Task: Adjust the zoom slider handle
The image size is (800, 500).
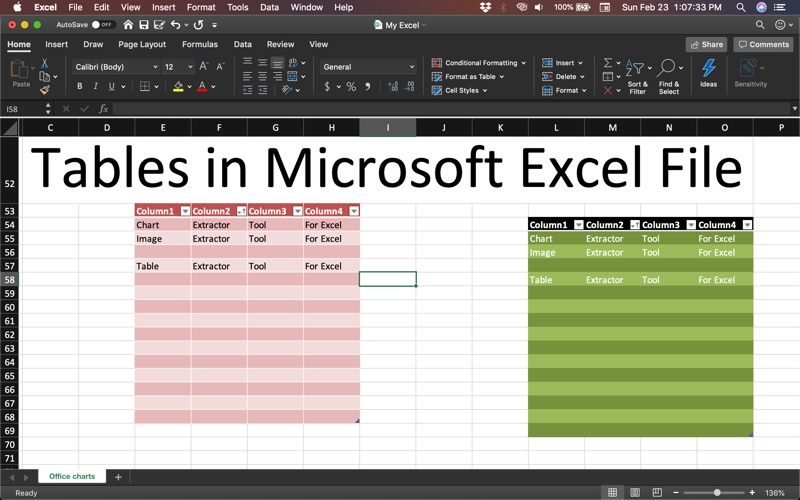Action: pyautogui.click(x=717, y=492)
